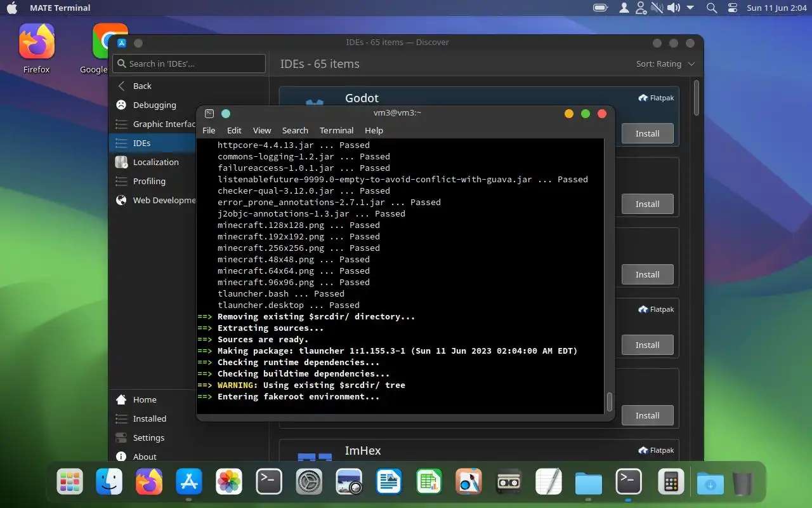
Task: Open the terminal Search menu
Action: tap(295, 130)
